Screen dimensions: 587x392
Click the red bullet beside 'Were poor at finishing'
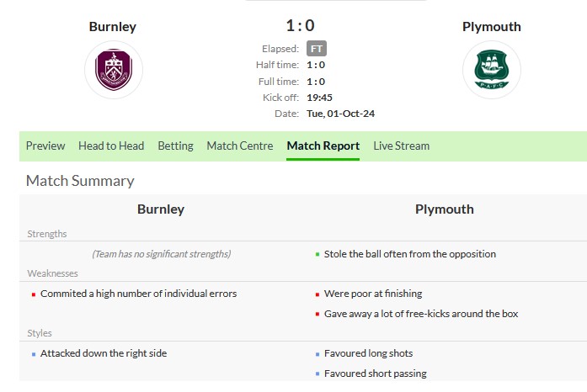coord(317,294)
